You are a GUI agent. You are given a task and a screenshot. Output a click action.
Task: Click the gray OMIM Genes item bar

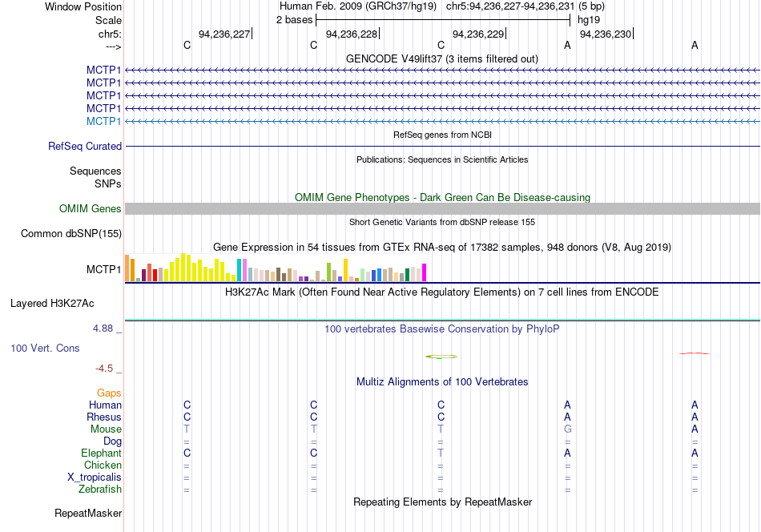click(x=442, y=209)
